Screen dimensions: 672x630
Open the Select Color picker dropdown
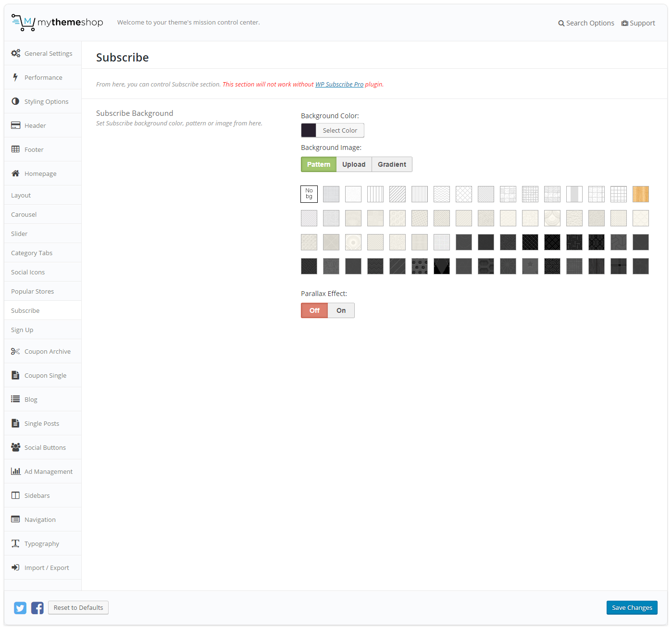339,130
